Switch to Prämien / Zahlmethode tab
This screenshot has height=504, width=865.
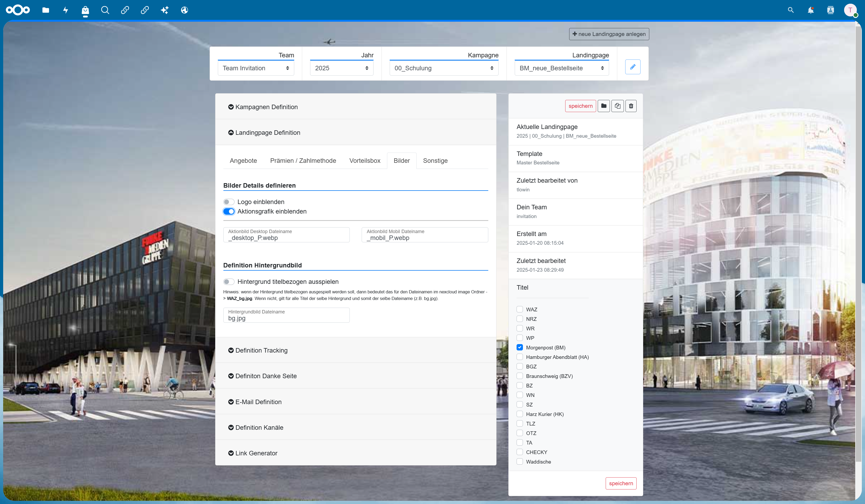pos(303,161)
